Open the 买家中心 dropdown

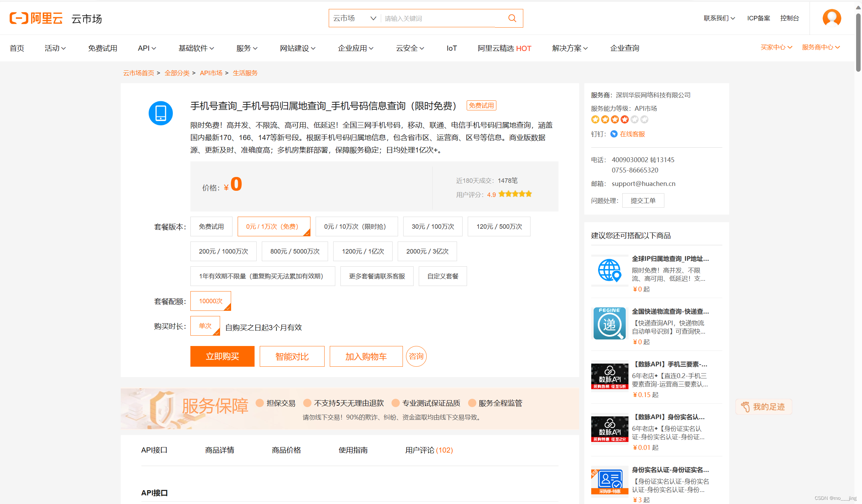[x=776, y=47]
